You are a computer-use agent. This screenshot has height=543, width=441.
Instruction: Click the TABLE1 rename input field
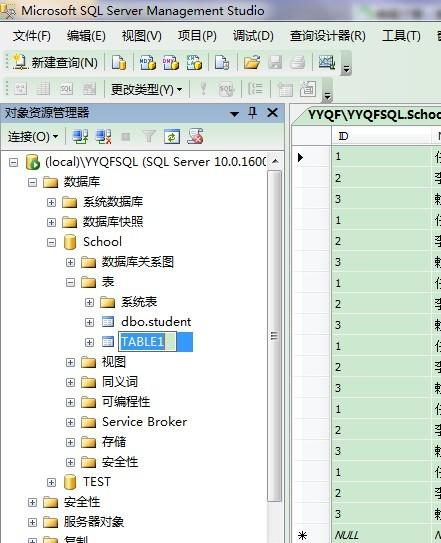(148, 342)
